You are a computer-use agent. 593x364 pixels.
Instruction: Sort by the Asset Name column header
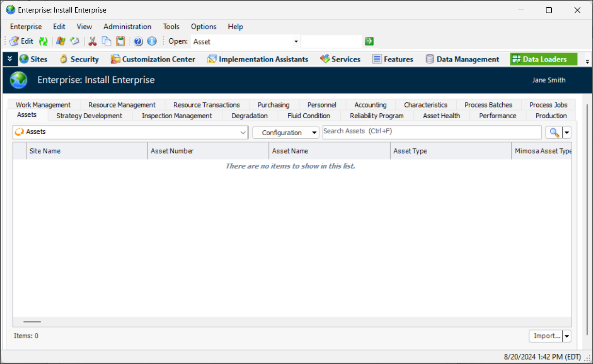point(329,151)
